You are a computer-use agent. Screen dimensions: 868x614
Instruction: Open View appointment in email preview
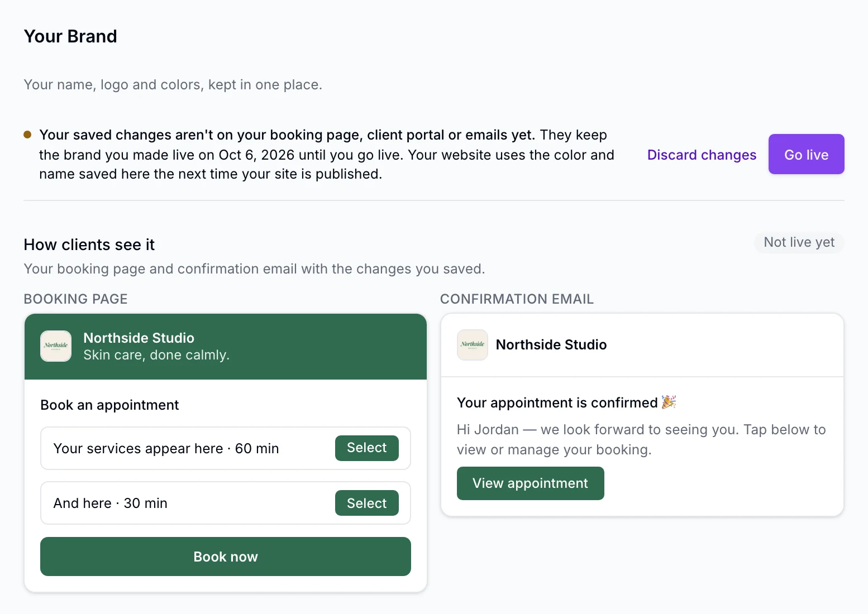(531, 483)
